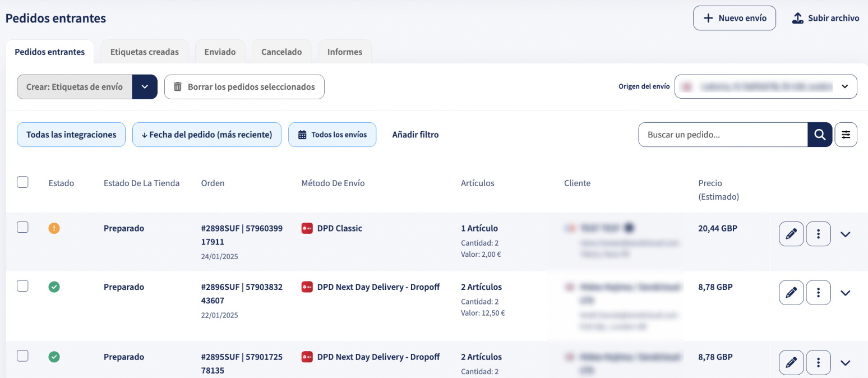Click the DPD logo next to DPD Classic
The image size is (868, 378).
(x=307, y=228)
